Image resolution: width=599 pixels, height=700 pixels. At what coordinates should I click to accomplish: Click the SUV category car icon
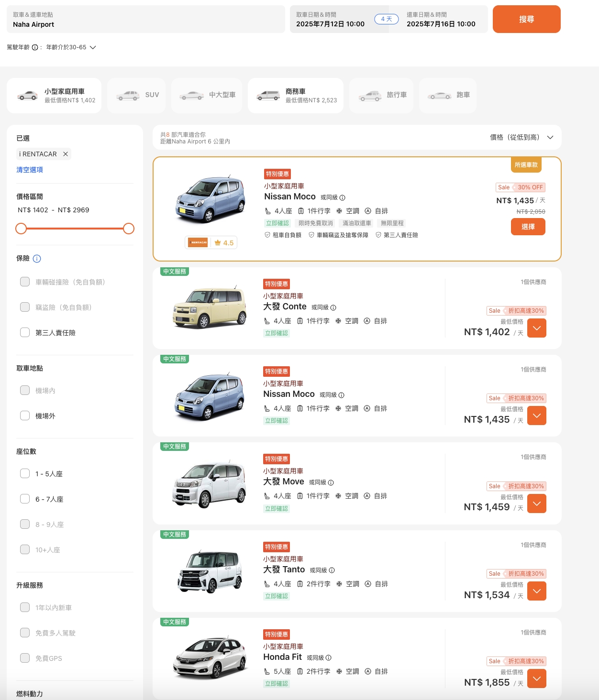coord(128,95)
